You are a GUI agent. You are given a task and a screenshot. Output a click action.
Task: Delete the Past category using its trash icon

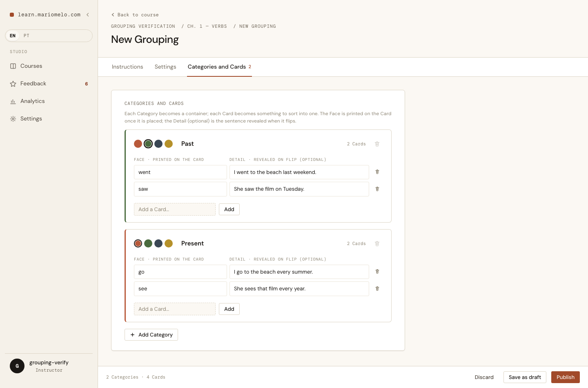[x=377, y=144]
